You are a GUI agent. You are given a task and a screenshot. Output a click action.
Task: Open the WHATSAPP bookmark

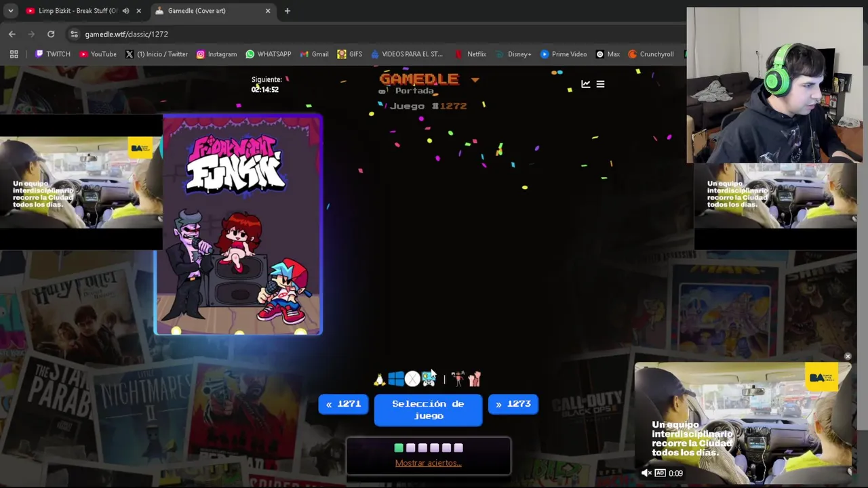click(269, 54)
